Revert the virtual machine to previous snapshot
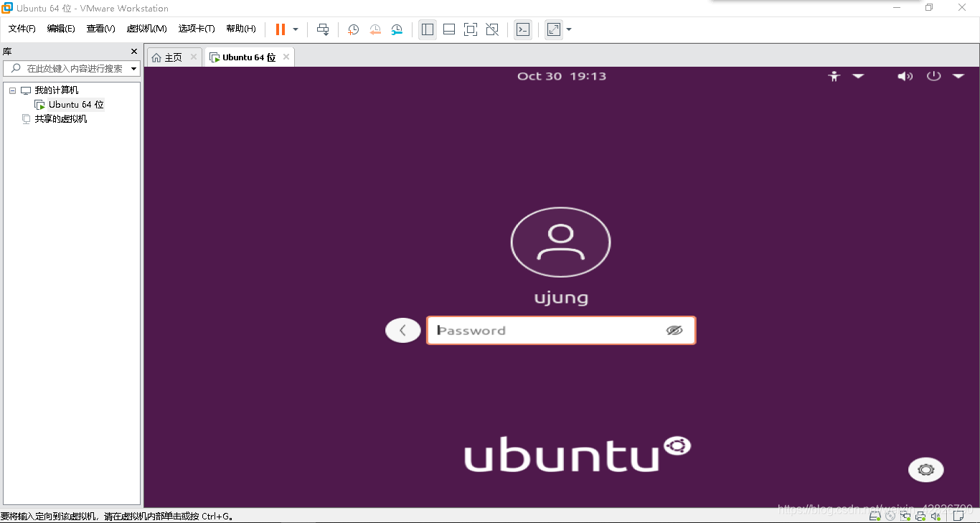This screenshot has height=523, width=980. click(x=375, y=29)
